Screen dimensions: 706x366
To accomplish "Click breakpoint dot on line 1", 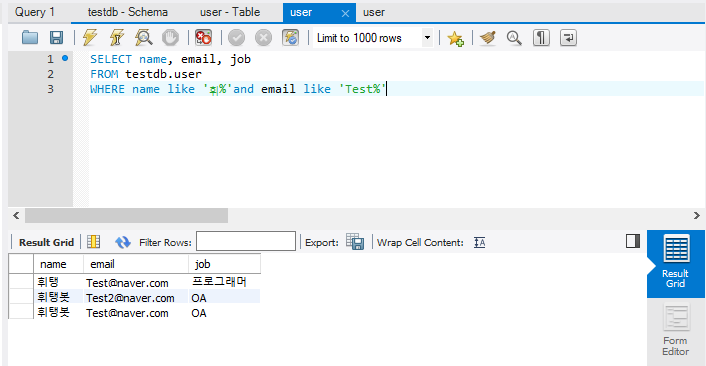I will click(65, 58).
